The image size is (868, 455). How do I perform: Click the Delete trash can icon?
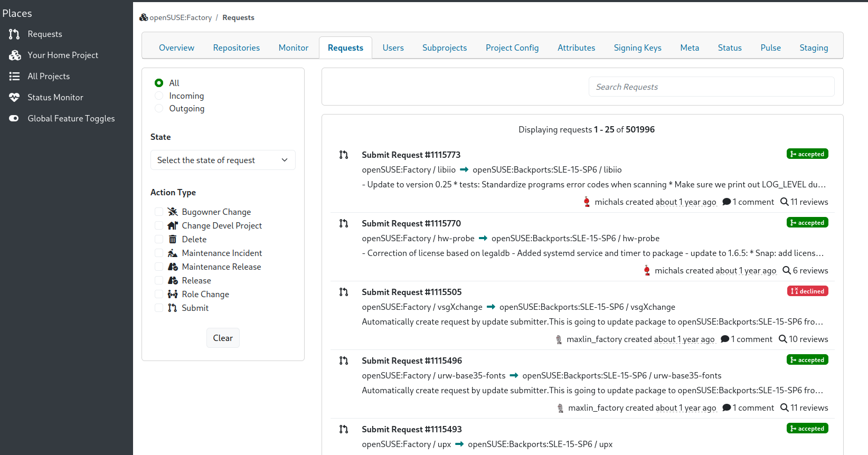pos(173,239)
